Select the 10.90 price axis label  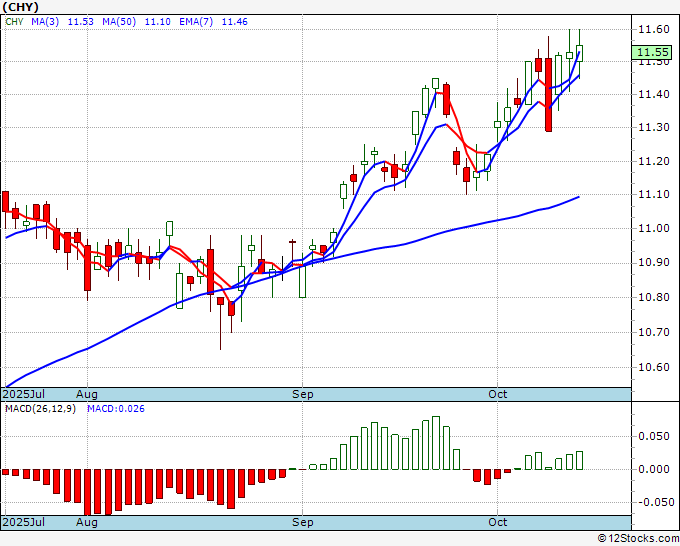pos(654,263)
